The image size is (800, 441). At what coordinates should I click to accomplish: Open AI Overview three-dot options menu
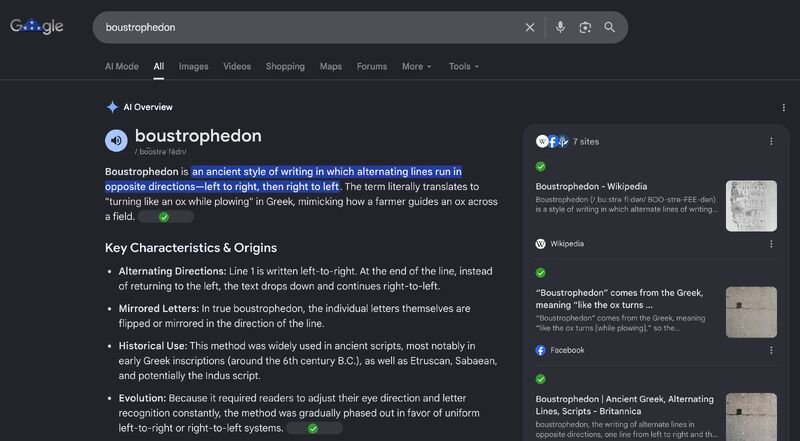point(784,108)
